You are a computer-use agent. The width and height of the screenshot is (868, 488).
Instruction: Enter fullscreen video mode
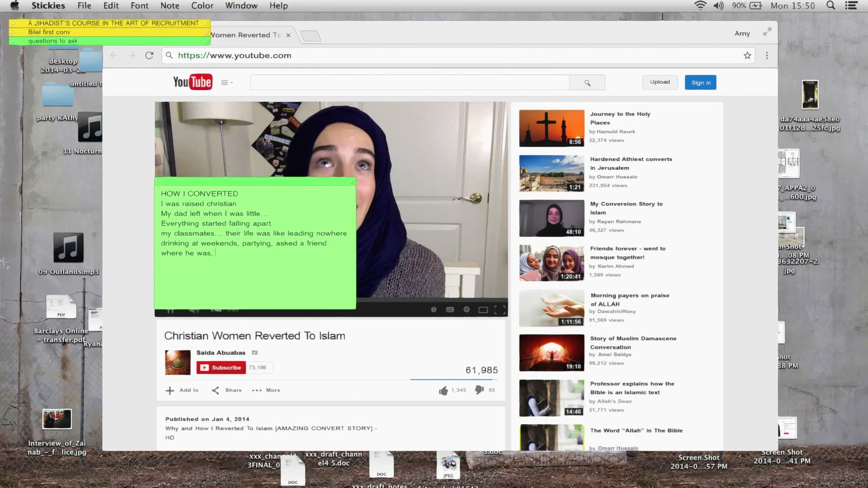(500, 310)
